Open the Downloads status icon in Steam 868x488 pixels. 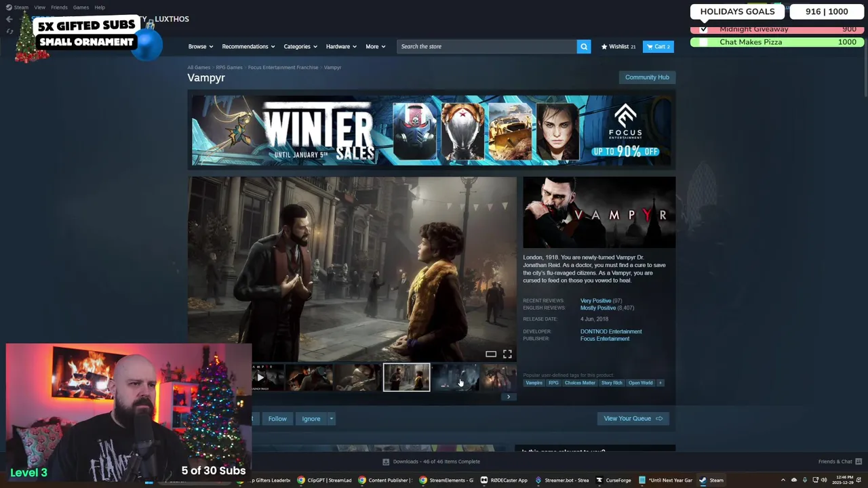(x=386, y=462)
